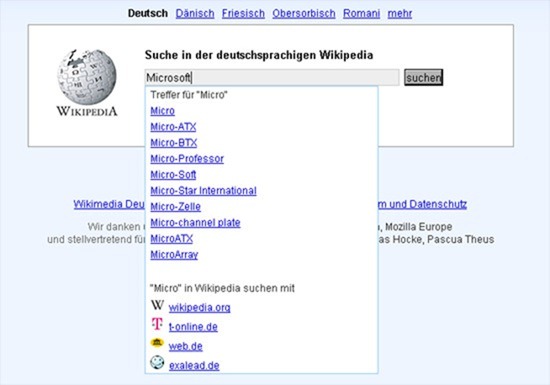Click the Mozilla Europe text
The image size is (550, 385).
[419, 227]
